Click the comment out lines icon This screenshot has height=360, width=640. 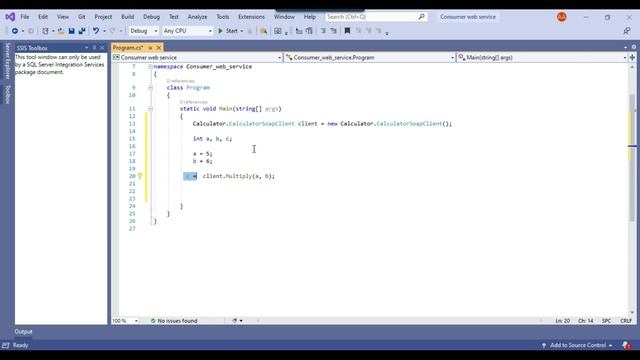(299, 31)
